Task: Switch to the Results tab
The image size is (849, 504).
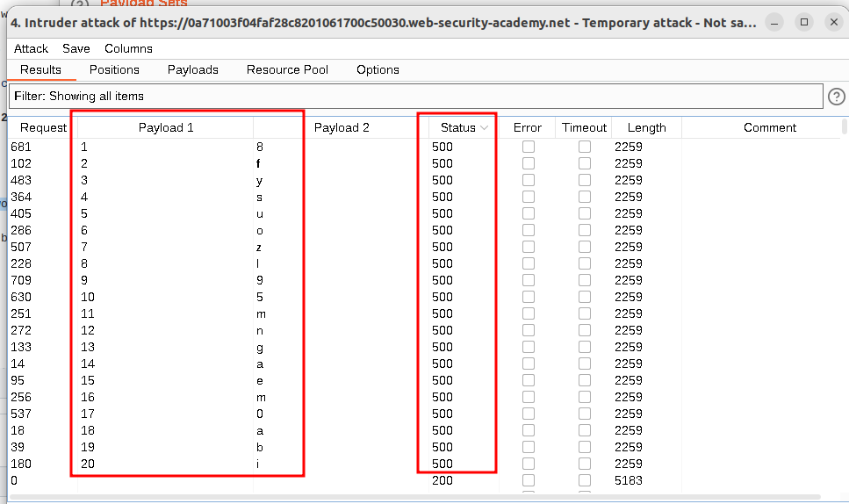Action: click(x=40, y=70)
